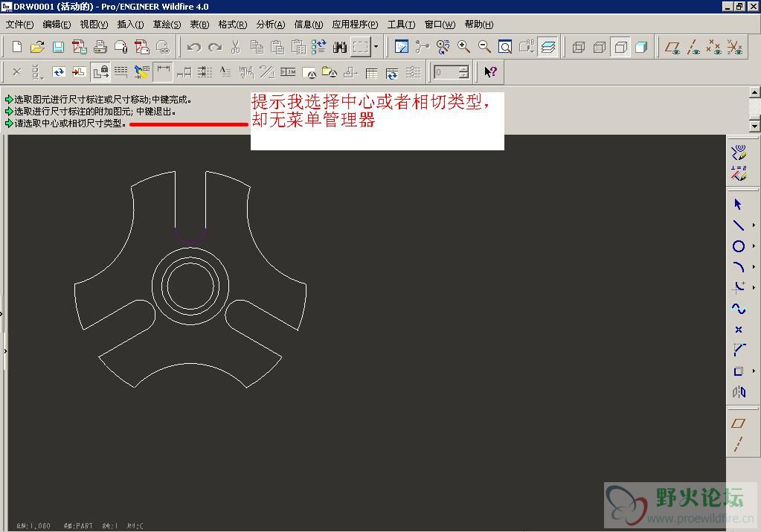The image size is (761, 532).
Task: Open the 草绘(S) menu
Action: click(x=167, y=25)
